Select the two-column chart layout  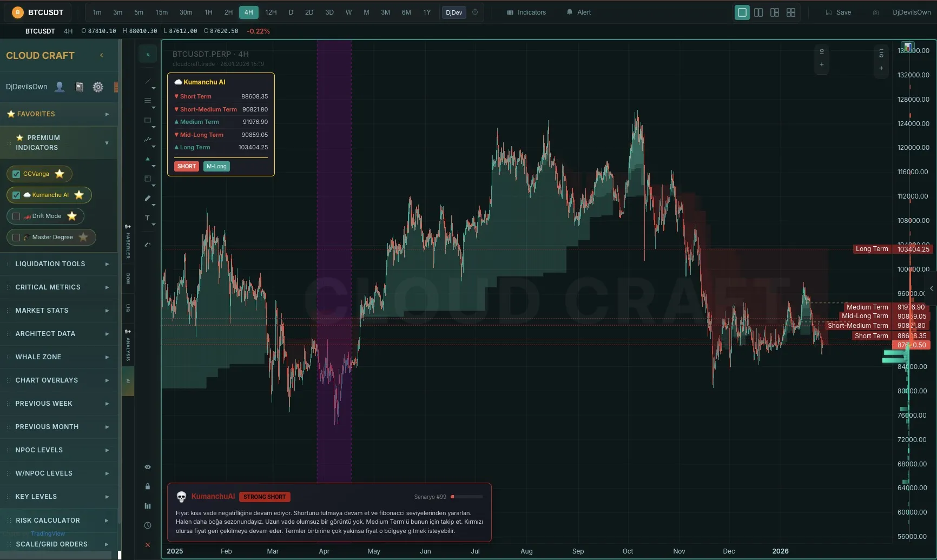(758, 12)
